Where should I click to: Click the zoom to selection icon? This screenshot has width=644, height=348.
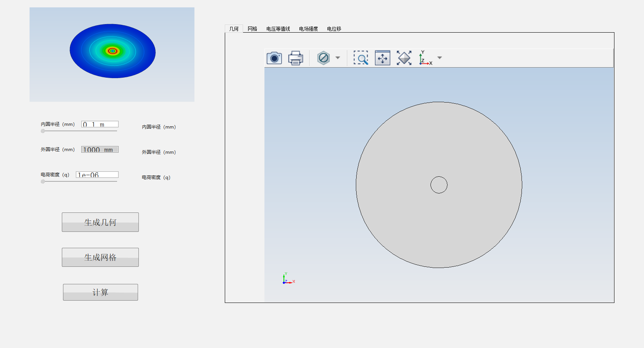[404, 58]
